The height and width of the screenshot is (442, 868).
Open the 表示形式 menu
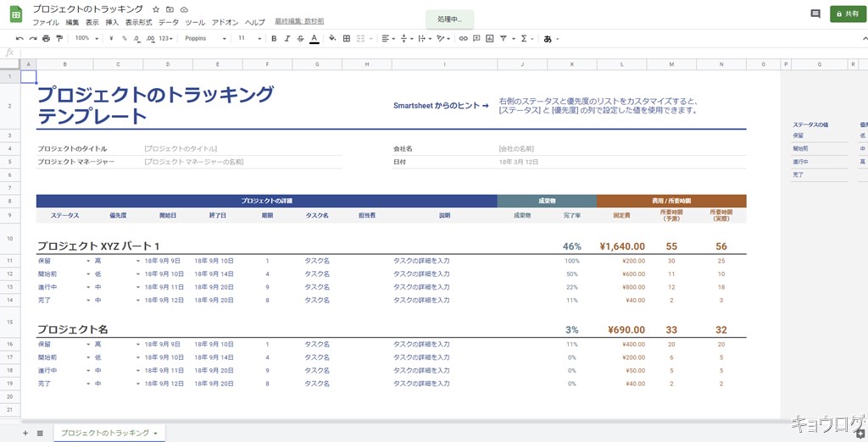click(x=138, y=23)
